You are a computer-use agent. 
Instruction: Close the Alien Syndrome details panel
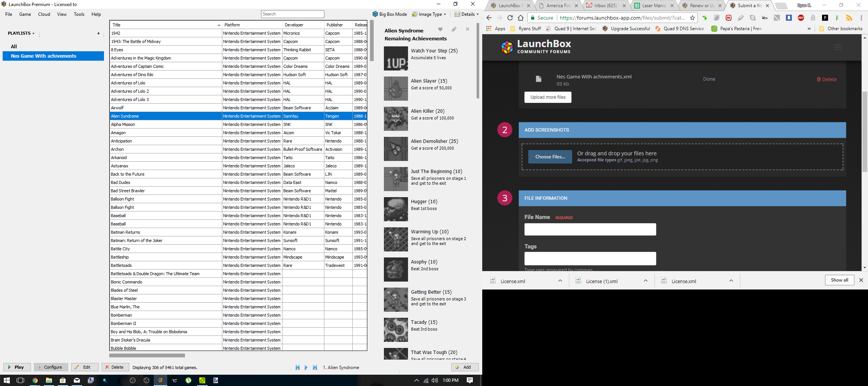468,29
